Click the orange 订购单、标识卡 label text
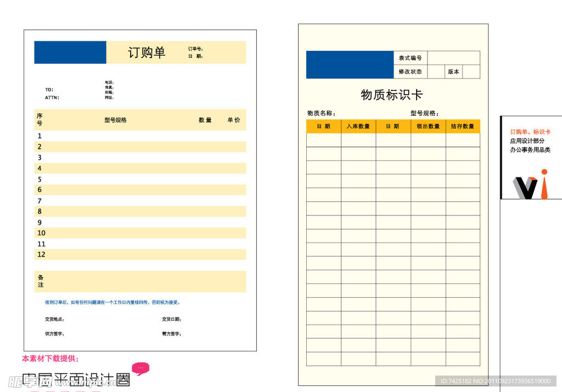The width and height of the screenshot is (562, 392). coord(530,132)
